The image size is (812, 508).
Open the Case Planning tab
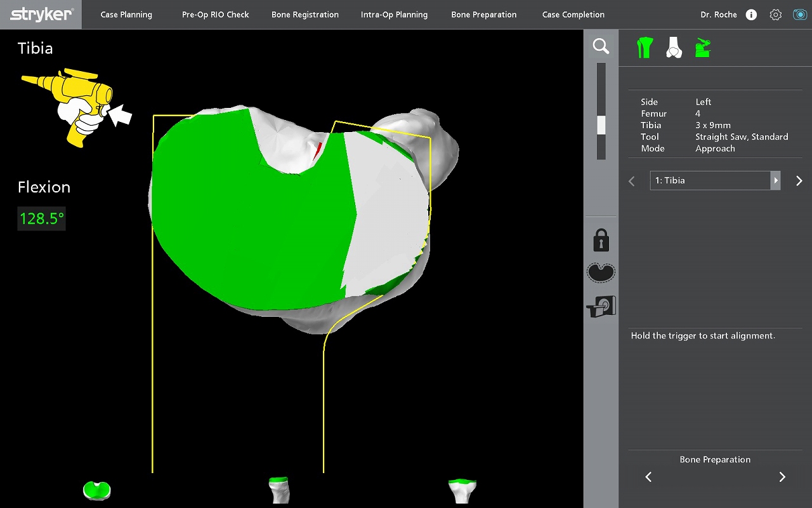[x=126, y=15]
